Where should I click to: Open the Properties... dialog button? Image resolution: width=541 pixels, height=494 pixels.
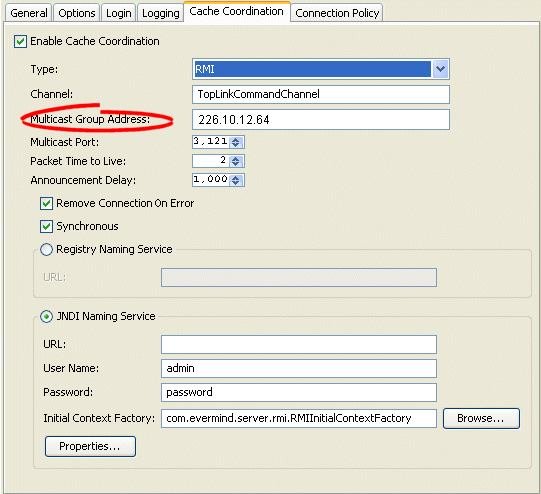tap(90, 446)
